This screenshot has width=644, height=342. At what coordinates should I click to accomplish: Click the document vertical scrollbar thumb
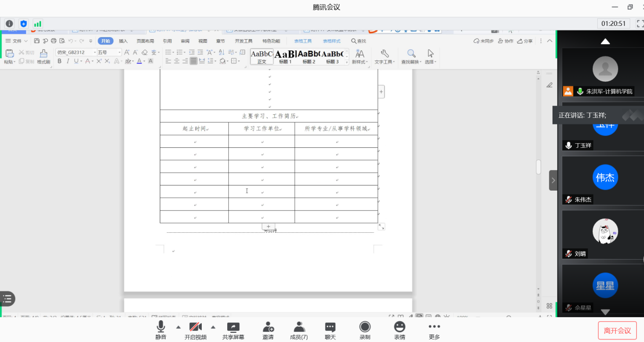[538, 167]
